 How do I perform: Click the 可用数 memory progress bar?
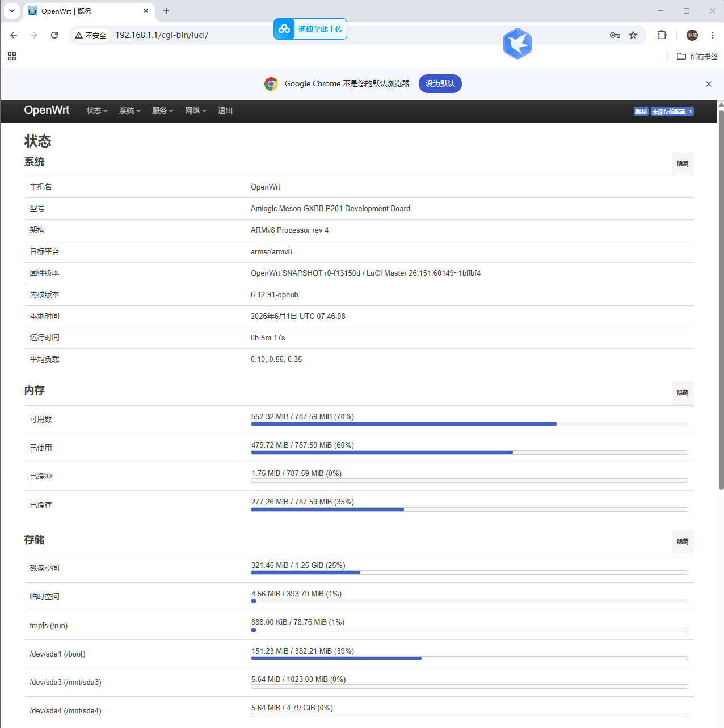click(x=469, y=424)
